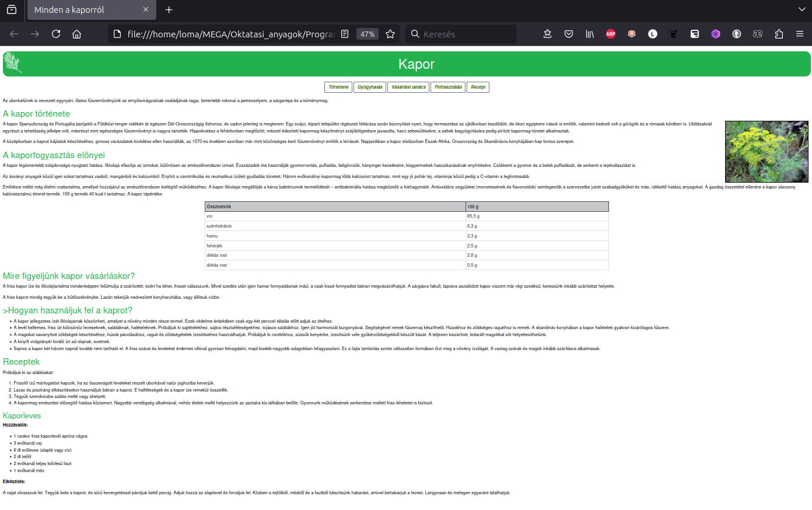Screen dimensions: 812x510
Task: Click 'Mire figyeljünk kapor vásárláskor?' heading
Action: (69, 276)
